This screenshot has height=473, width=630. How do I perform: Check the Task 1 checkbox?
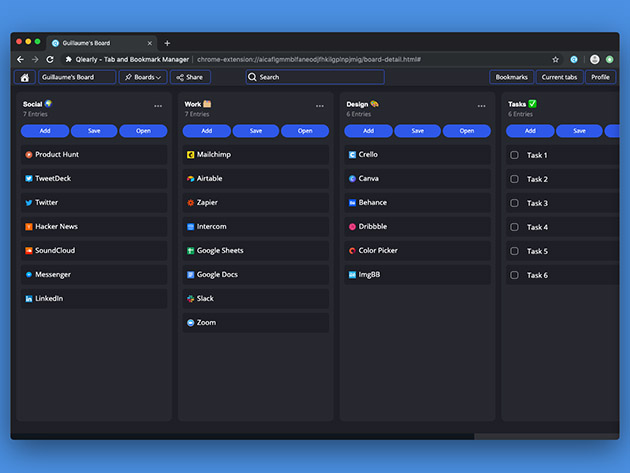pyautogui.click(x=514, y=155)
